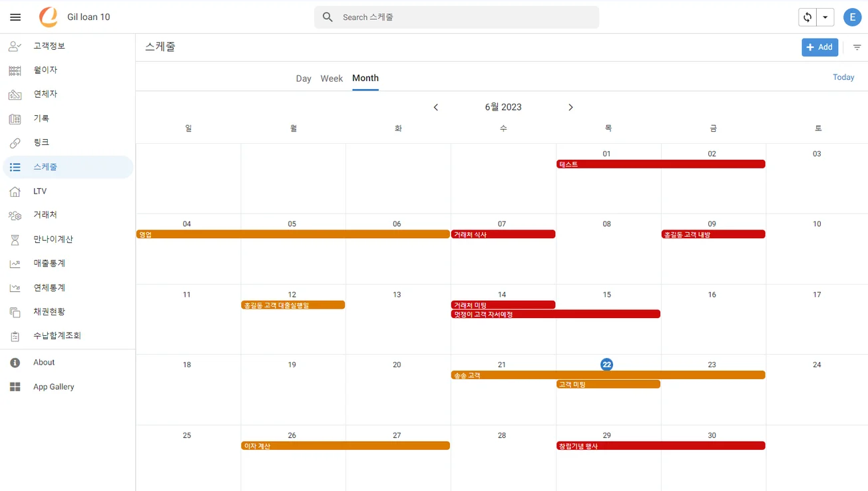The image size is (868, 491).
Task: Open 수납합계조회 menu item
Action: tap(68, 337)
